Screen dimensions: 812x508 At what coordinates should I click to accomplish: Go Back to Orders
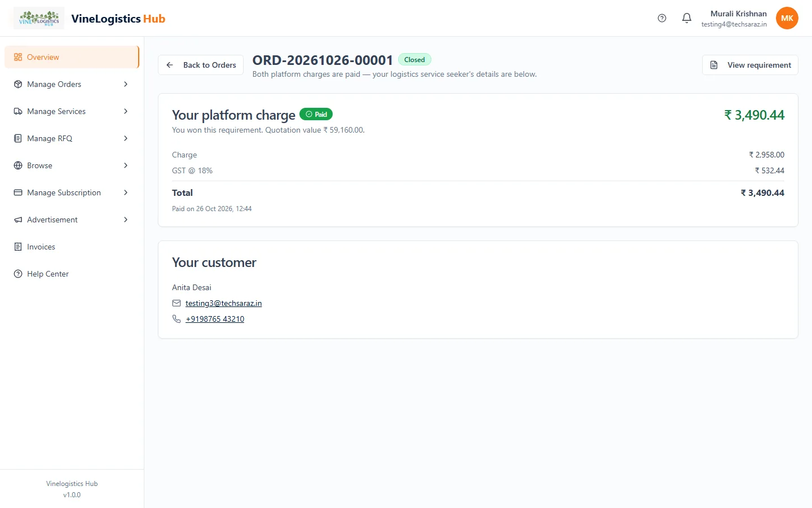point(201,65)
